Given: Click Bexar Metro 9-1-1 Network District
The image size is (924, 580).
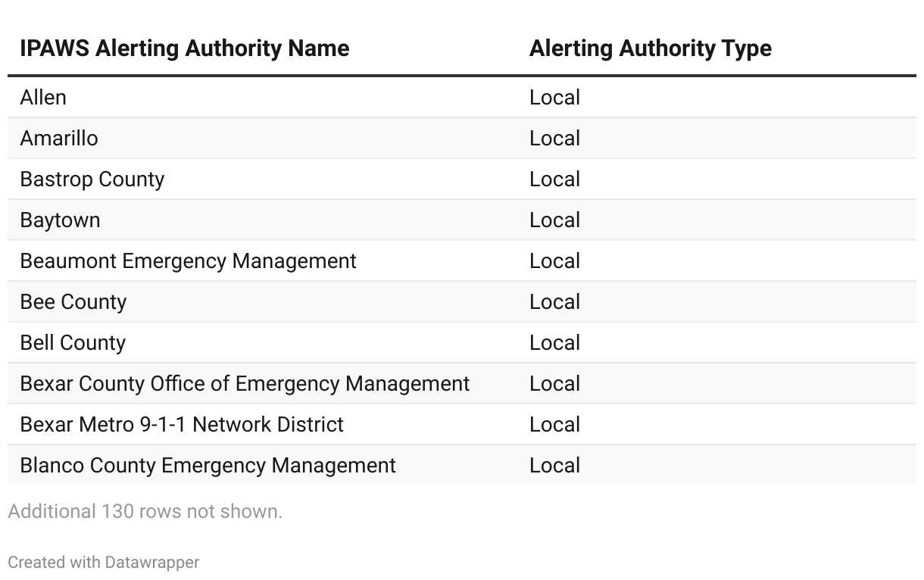Looking at the screenshot, I should pyautogui.click(x=182, y=425).
